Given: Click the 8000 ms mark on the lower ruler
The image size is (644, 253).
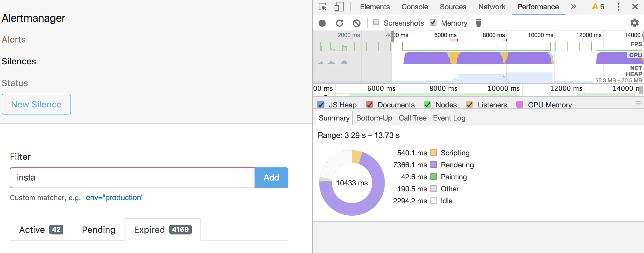Looking at the screenshot, I should point(443,88).
